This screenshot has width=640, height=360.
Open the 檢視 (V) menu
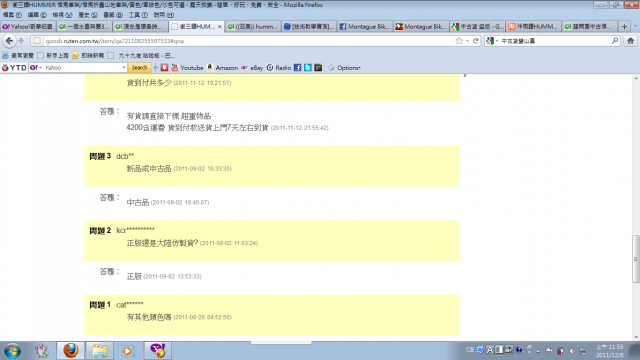click(62, 15)
